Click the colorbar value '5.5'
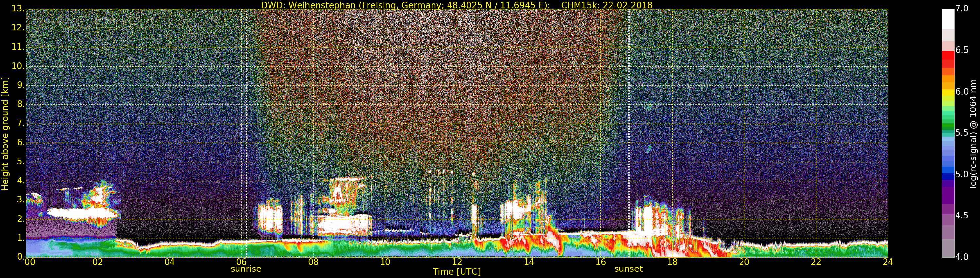The image size is (980, 278). click(962, 133)
